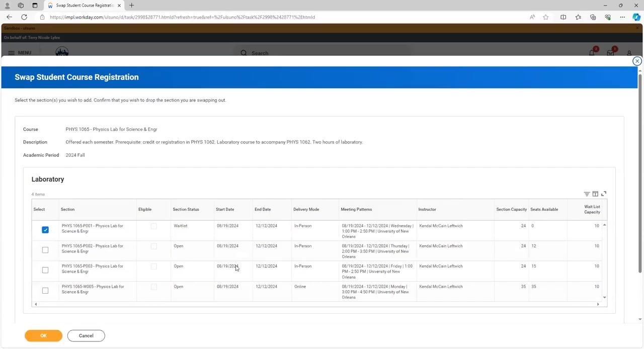This screenshot has width=644, height=349.
Task: Close the Swap Student Course Registration dialog
Action: pyautogui.click(x=637, y=61)
